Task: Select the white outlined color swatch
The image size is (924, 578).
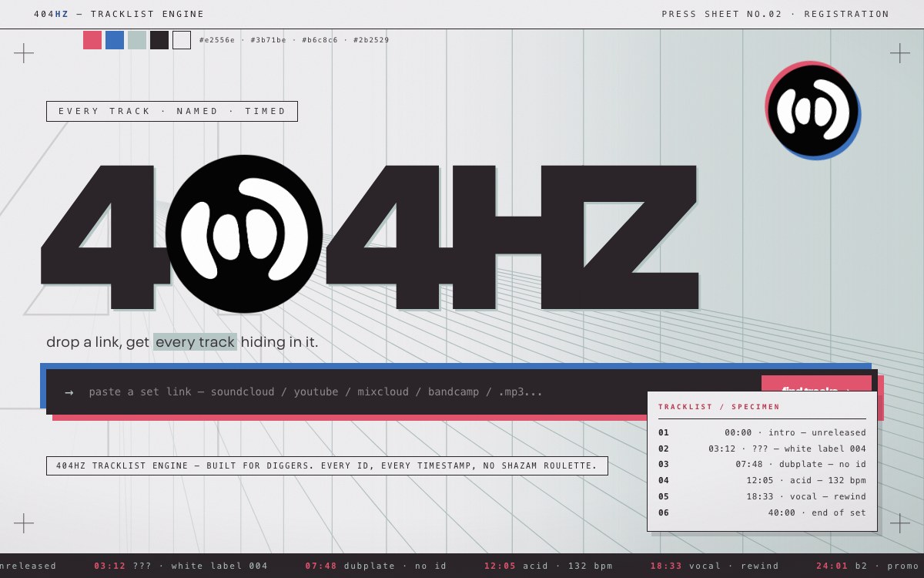Action: pyautogui.click(x=182, y=40)
